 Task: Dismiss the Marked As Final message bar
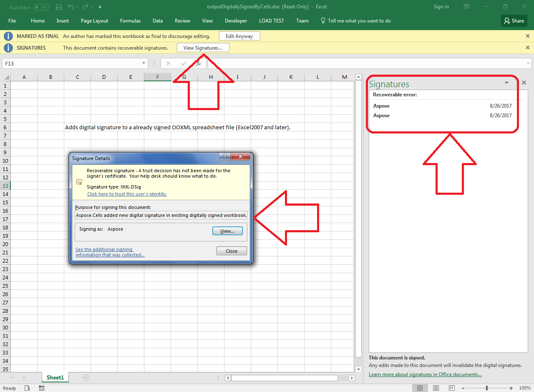pos(528,36)
